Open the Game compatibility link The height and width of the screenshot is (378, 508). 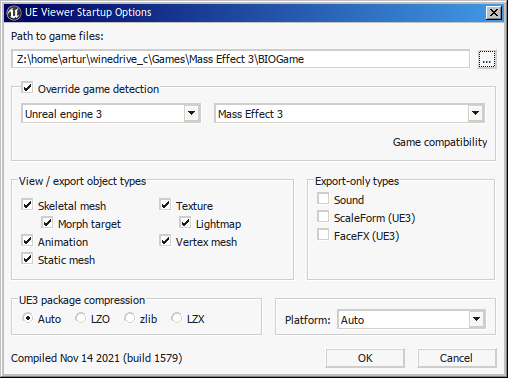click(440, 142)
